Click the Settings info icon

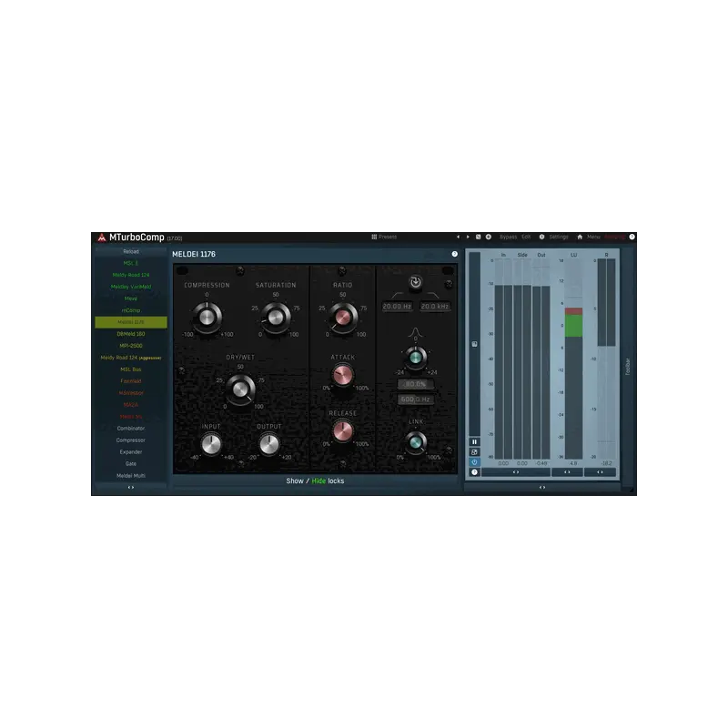point(541,237)
